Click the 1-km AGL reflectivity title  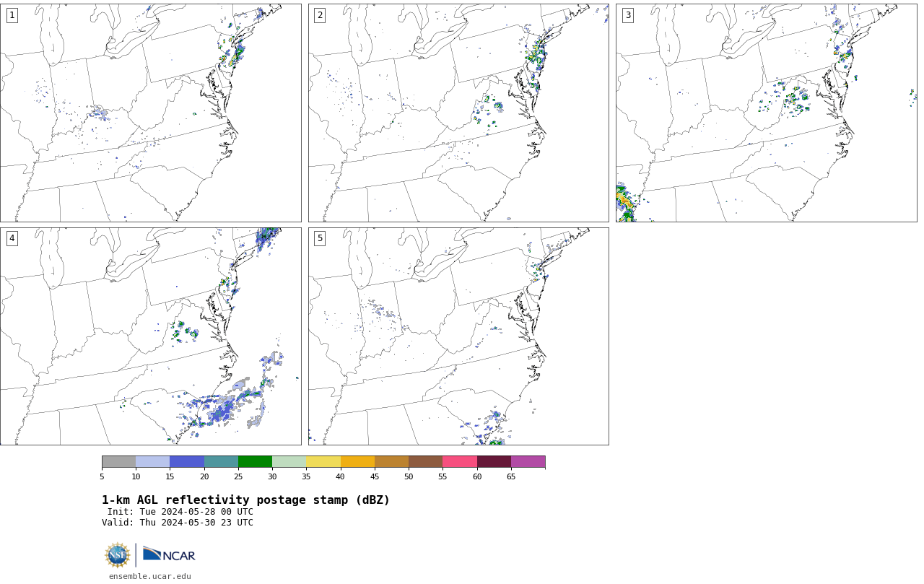pyautogui.click(x=245, y=500)
